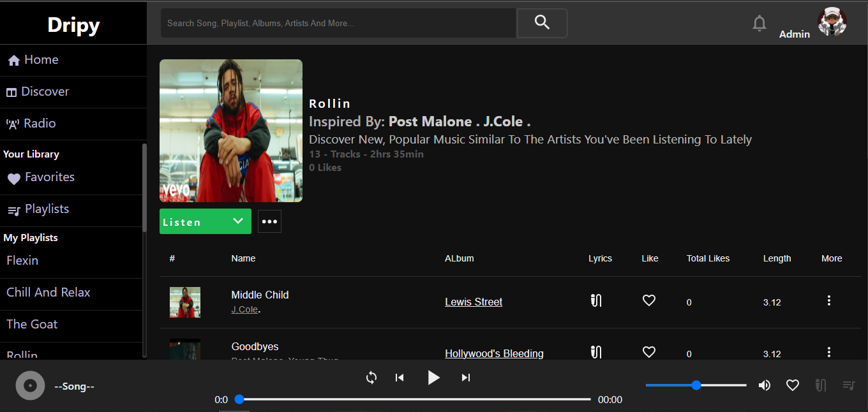Click the Goodbyes song title
The width and height of the screenshot is (868, 412).
[x=255, y=346]
